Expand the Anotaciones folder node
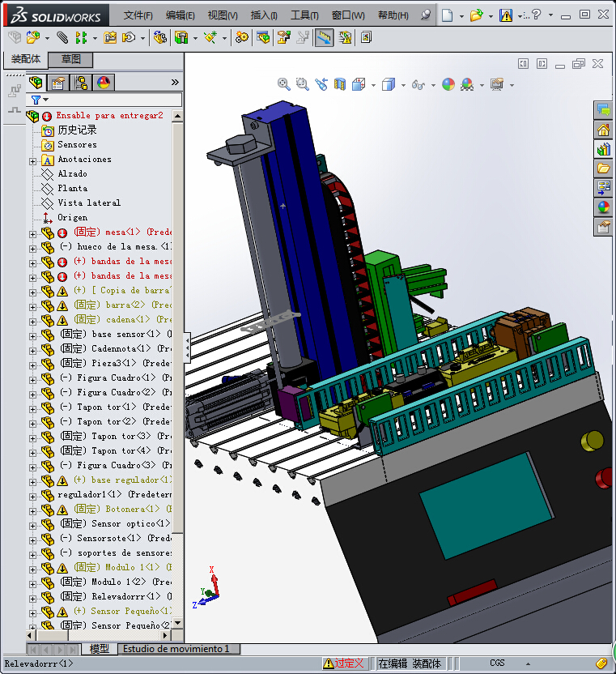This screenshot has height=674, width=616. (x=32, y=161)
